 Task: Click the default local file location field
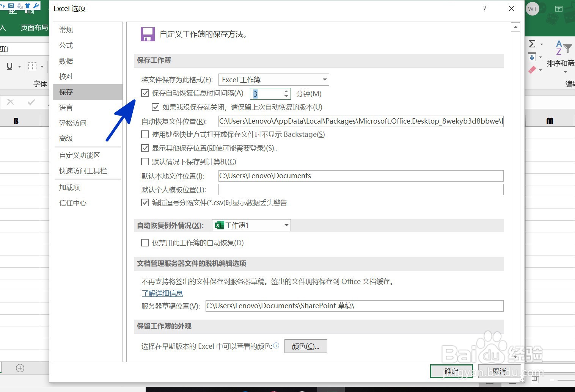[x=361, y=176]
